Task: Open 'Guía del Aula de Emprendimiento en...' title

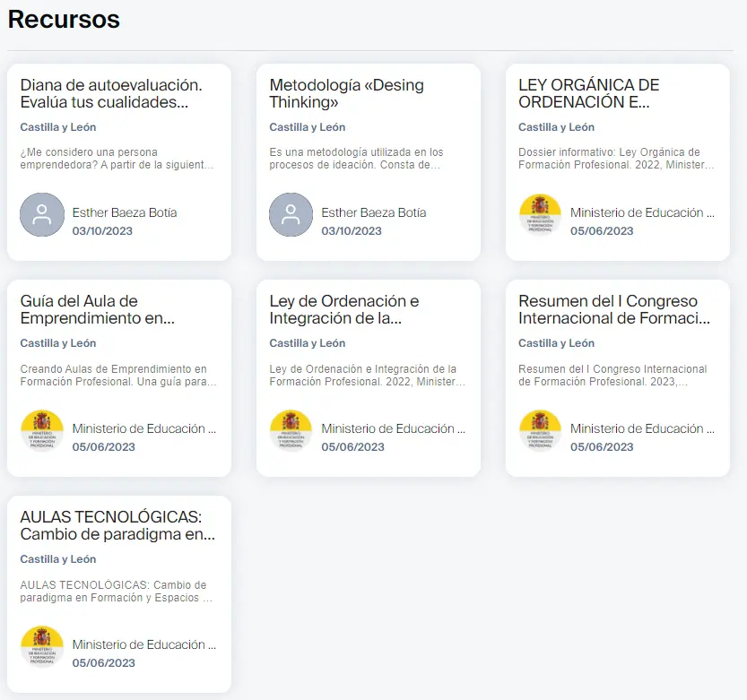Action: coord(97,309)
